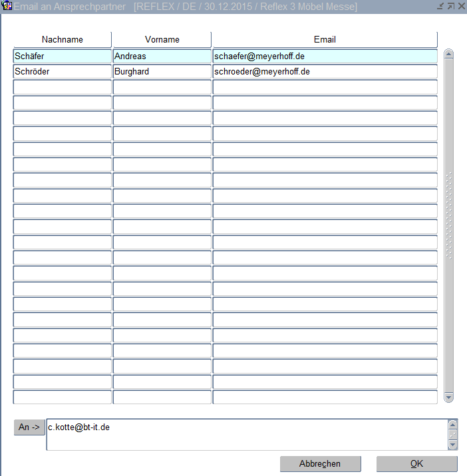This screenshot has width=467, height=476.
Task: Click the recipient field containing c.kotte@bt-it.de
Action: coord(246,434)
